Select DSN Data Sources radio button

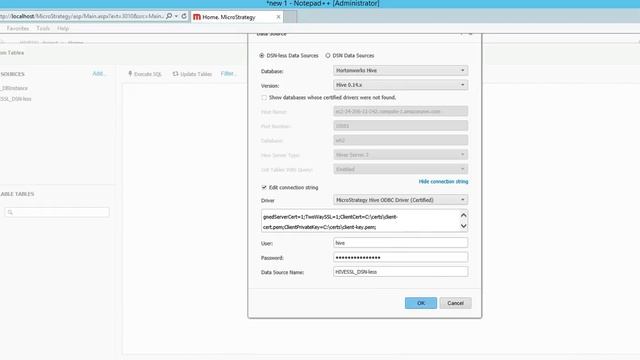[x=328, y=56]
